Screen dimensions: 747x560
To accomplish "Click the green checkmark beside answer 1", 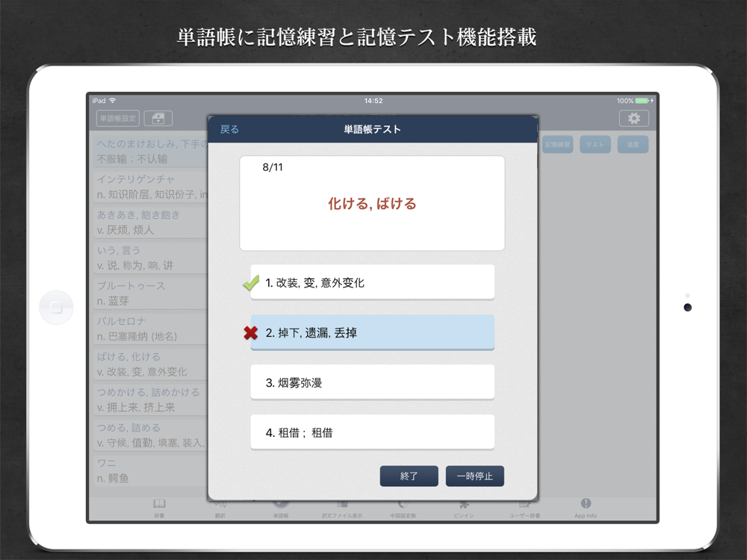I will 251,283.
